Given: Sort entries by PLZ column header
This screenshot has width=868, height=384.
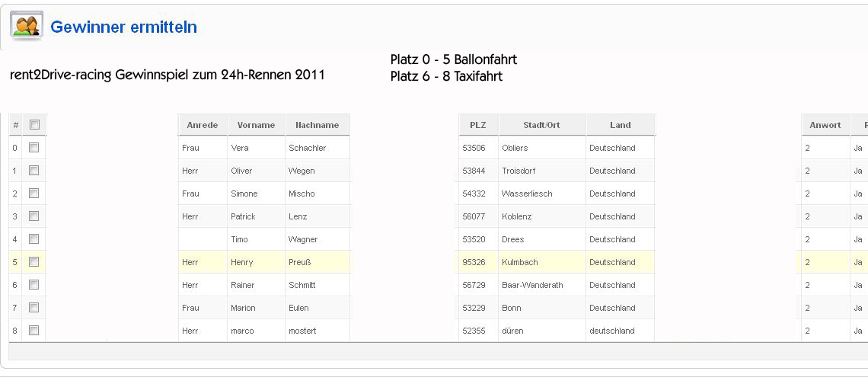Looking at the screenshot, I should pyautogui.click(x=478, y=125).
